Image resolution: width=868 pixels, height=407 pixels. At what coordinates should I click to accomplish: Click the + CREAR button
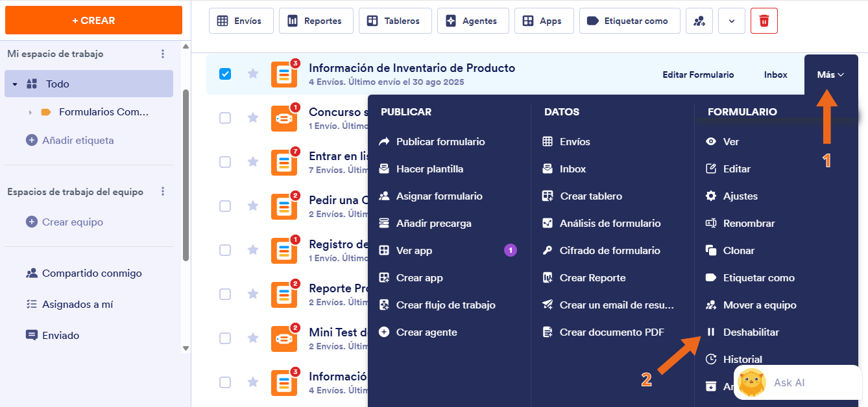[93, 20]
